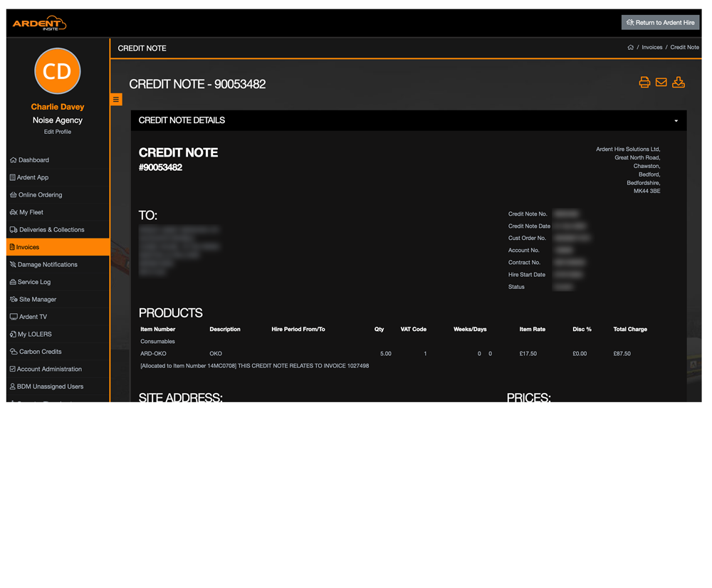The width and height of the screenshot is (712, 588).
Task: Click the 5.00 quantity value
Action: pos(385,354)
